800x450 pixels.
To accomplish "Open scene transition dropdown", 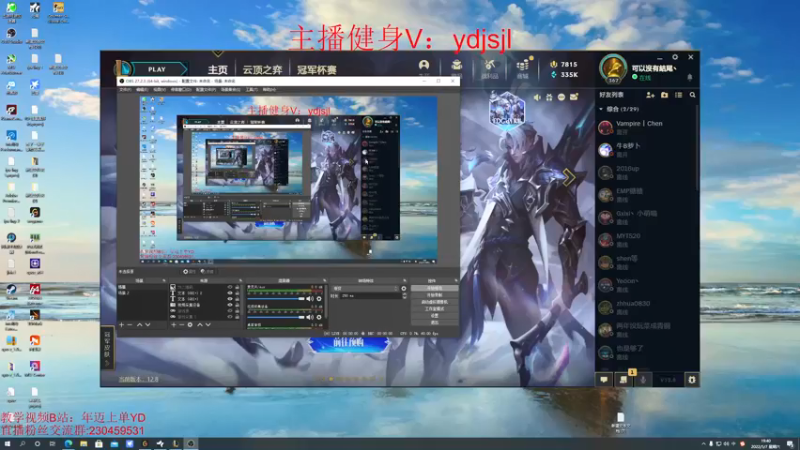I will (365, 289).
